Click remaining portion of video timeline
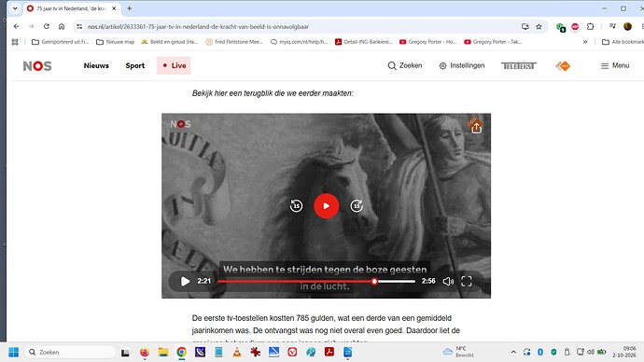Image resolution: width=644 pixels, height=362 pixels. (x=396, y=281)
